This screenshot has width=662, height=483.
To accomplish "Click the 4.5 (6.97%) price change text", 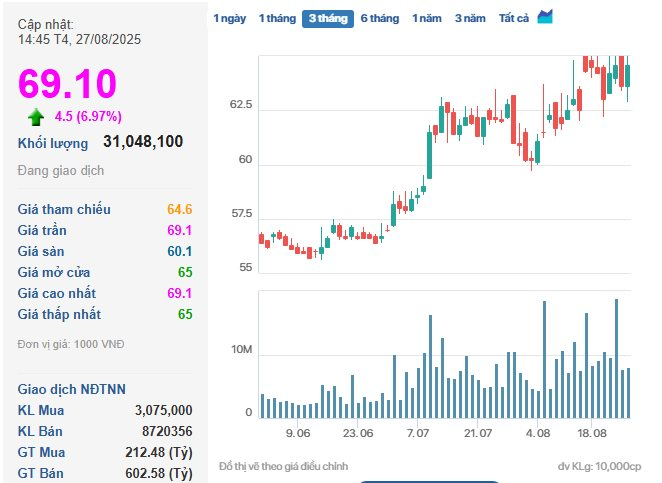I will 88,116.
